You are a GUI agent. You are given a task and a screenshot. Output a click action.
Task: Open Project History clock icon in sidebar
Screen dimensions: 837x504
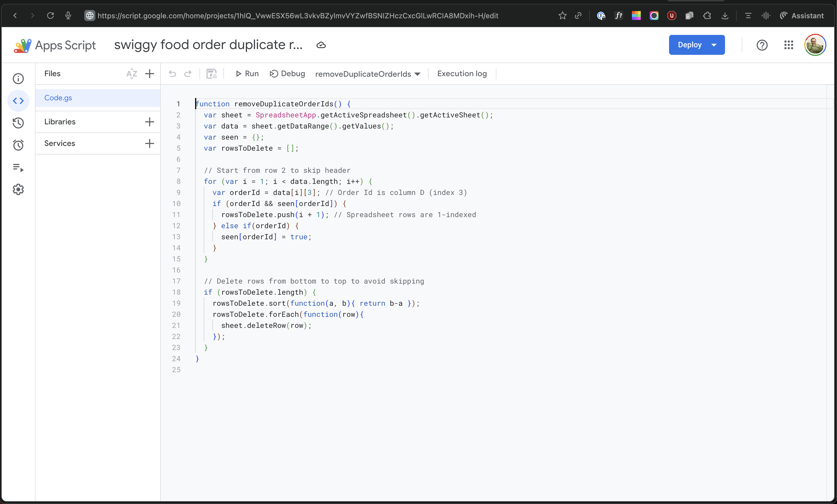(18, 123)
